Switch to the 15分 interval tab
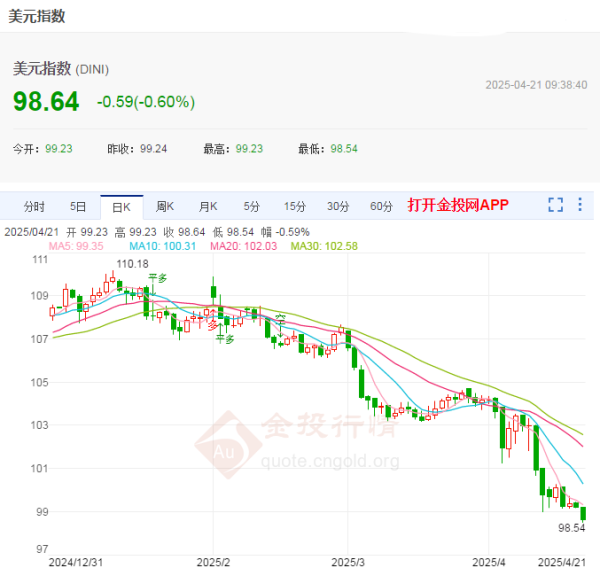 (295, 207)
